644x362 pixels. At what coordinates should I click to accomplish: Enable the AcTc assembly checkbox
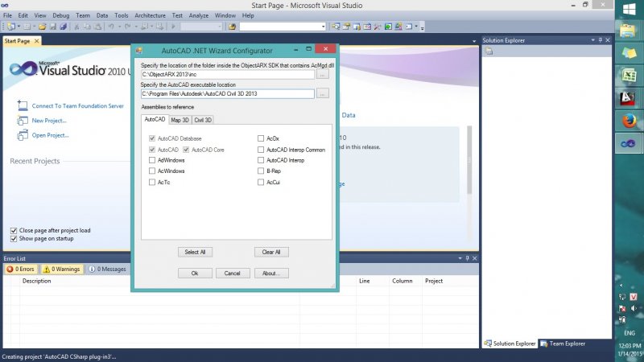pyautogui.click(x=152, y=183)
